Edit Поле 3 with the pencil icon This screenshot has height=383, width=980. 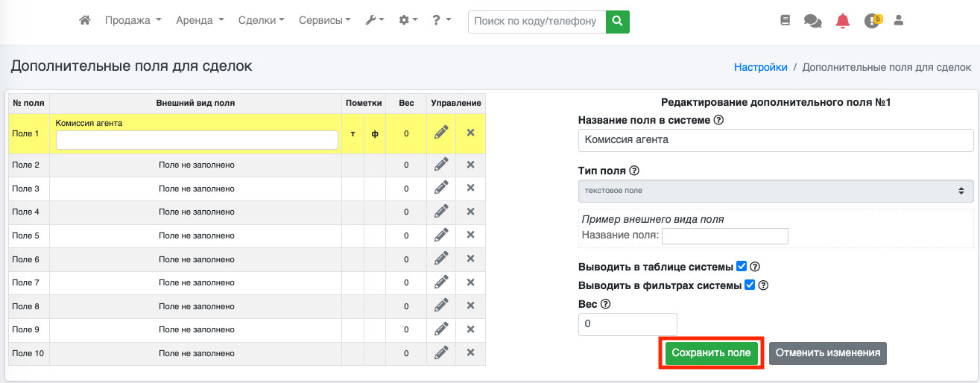pos(441,189)
